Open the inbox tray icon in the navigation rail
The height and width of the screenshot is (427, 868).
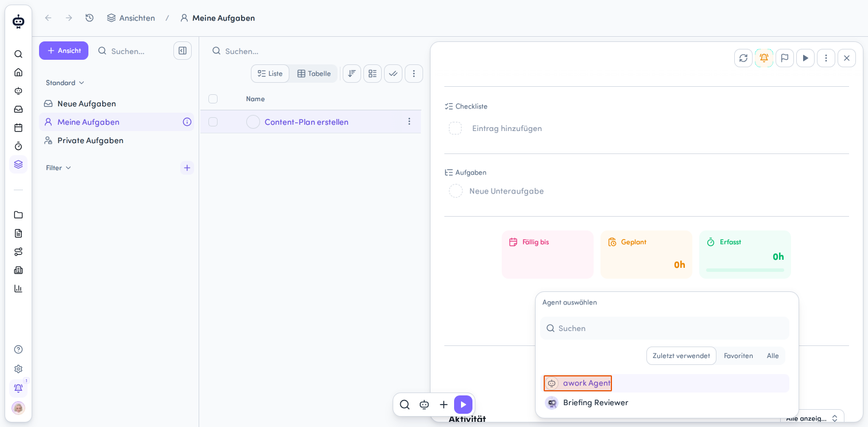(18, 109)
